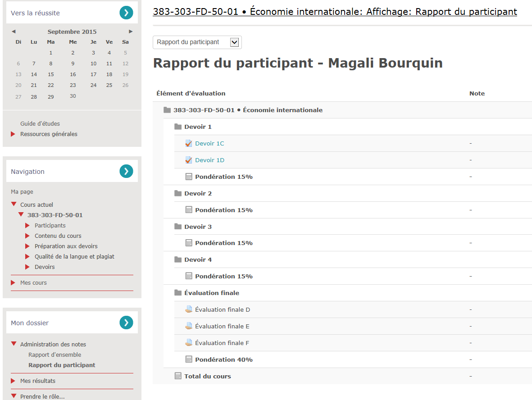Click the Devoir 2 folder icon
Viewport: 532px width, 400px height.
click(178, 193)
